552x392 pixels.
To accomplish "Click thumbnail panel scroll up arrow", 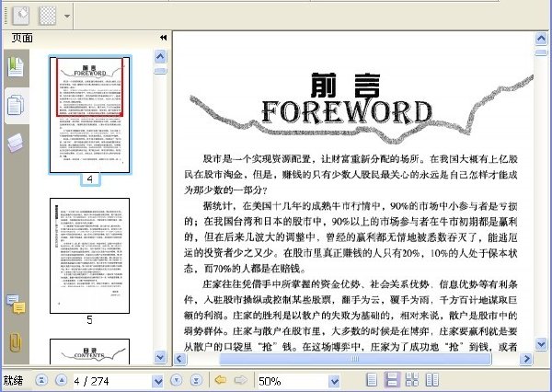I will point(160,57).
